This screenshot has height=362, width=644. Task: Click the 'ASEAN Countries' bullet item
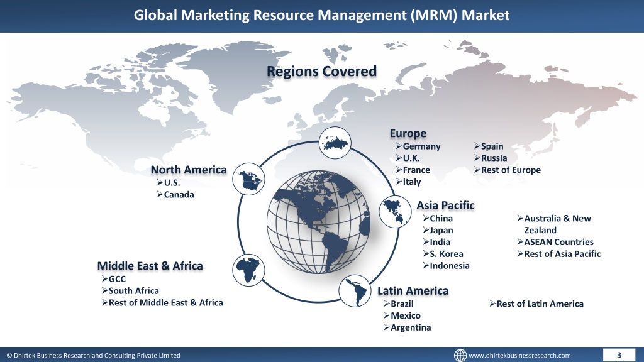555,242
